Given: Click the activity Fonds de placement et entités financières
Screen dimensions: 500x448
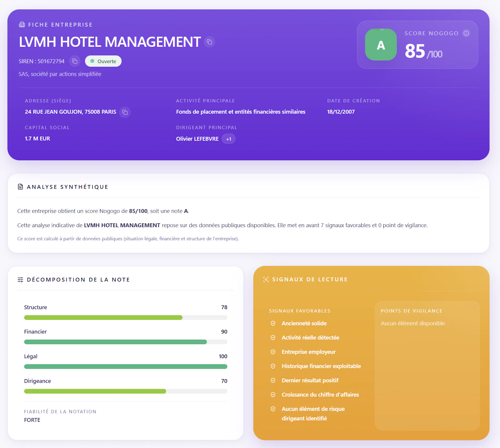Looking at the screenshot, I should point(241,112).
